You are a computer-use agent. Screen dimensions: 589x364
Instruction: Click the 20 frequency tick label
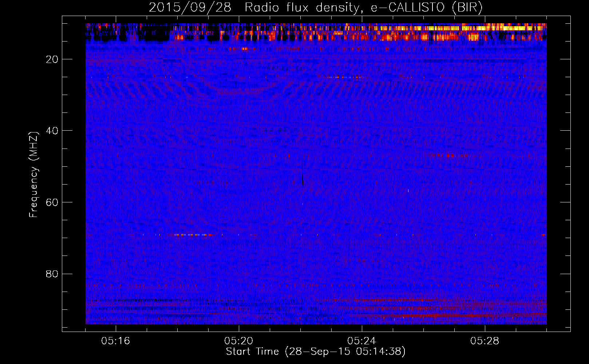click(x=52, y=59)
